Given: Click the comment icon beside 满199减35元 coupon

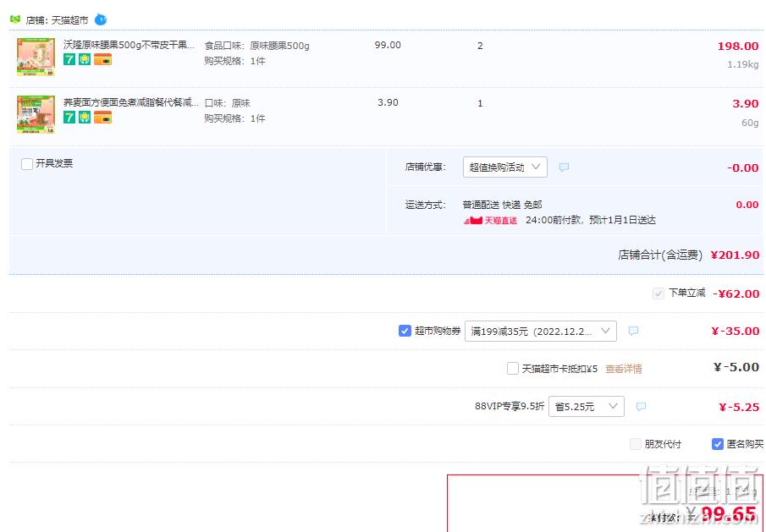Looking at the screenshot, I should tap(633, 331).
